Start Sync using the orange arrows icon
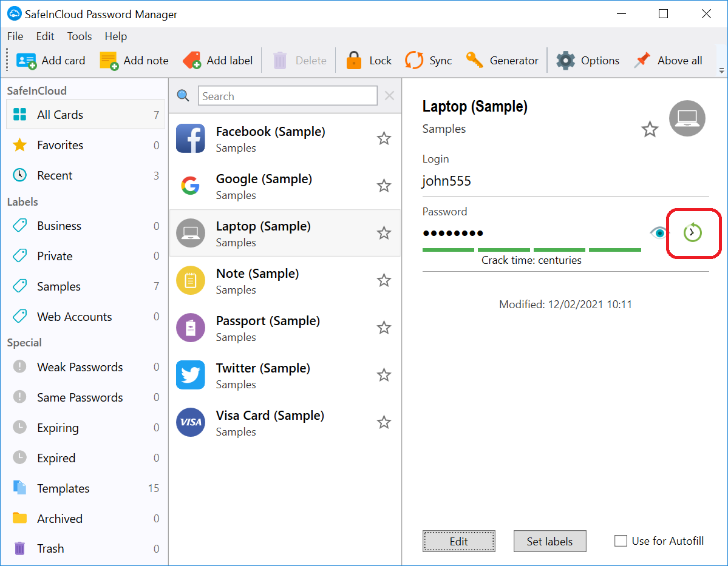728x566 pixels. point(414,60)
